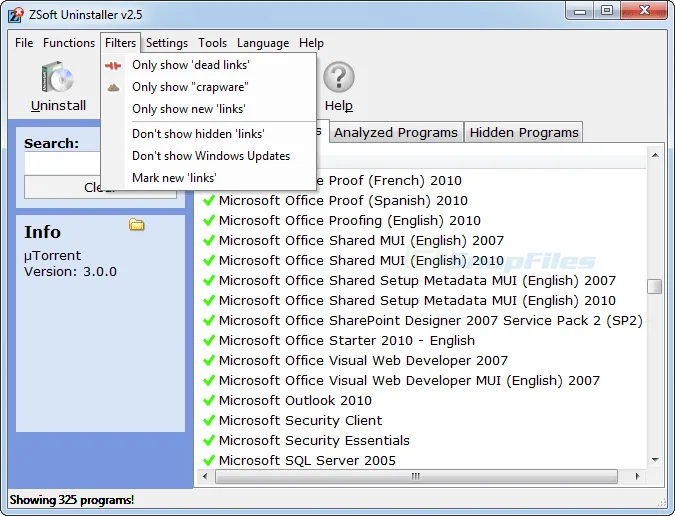Image resolution: width=675 pixels, height=516 pixels.
Task: Click green check beside Office Proofing (English) 2010
Action: [x=209, y=220]
